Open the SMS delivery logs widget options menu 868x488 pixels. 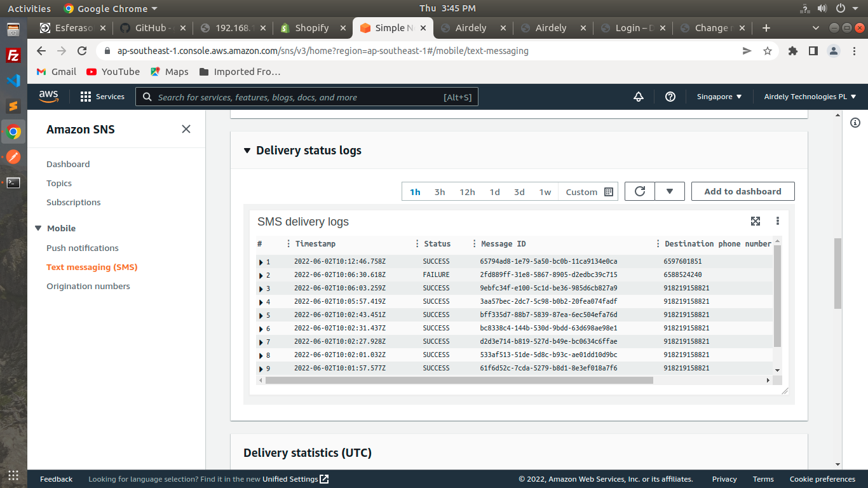point(777,221)
